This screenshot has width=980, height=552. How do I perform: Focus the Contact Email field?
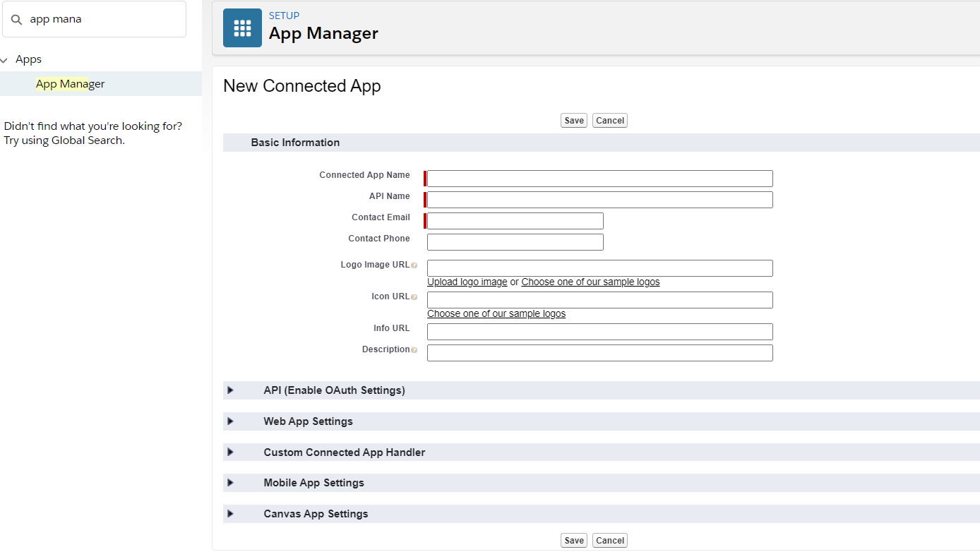point(515,221)
